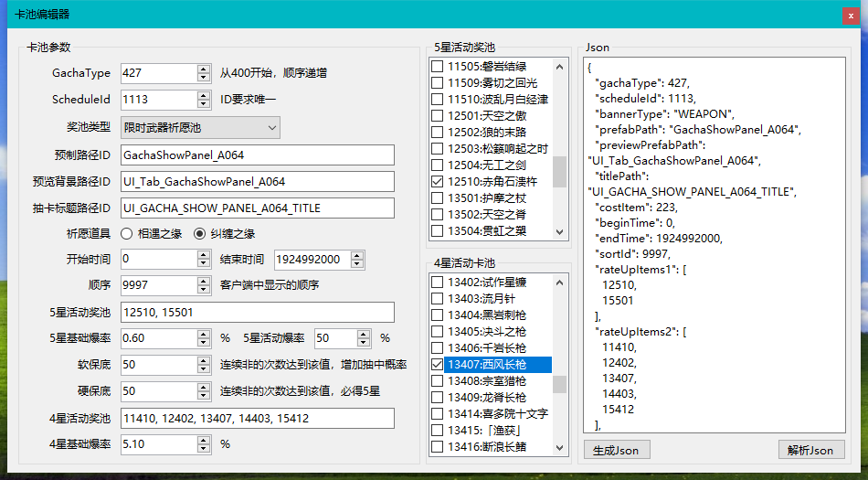
Task: Decrease 5星基础爆率 with down arrow
Action: coord(203,343)
